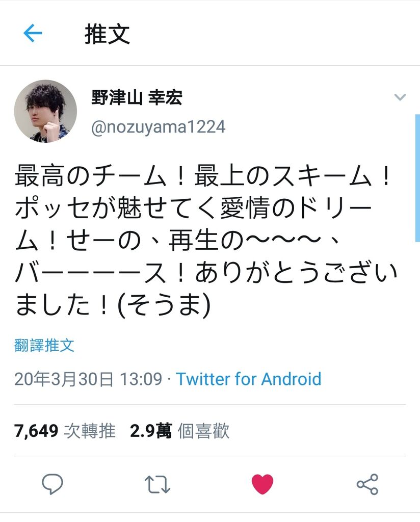Toggle the red heart like button
The image size is (420, 522).
262,484
